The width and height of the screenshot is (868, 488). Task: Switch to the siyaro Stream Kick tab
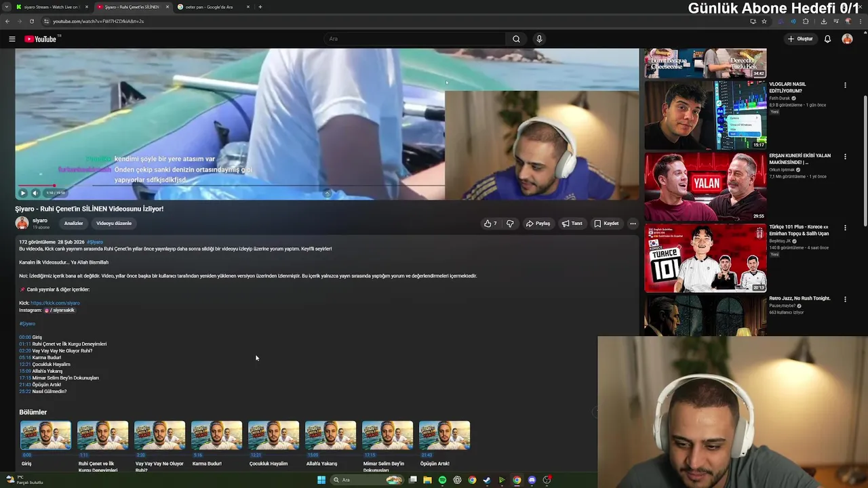51,7
